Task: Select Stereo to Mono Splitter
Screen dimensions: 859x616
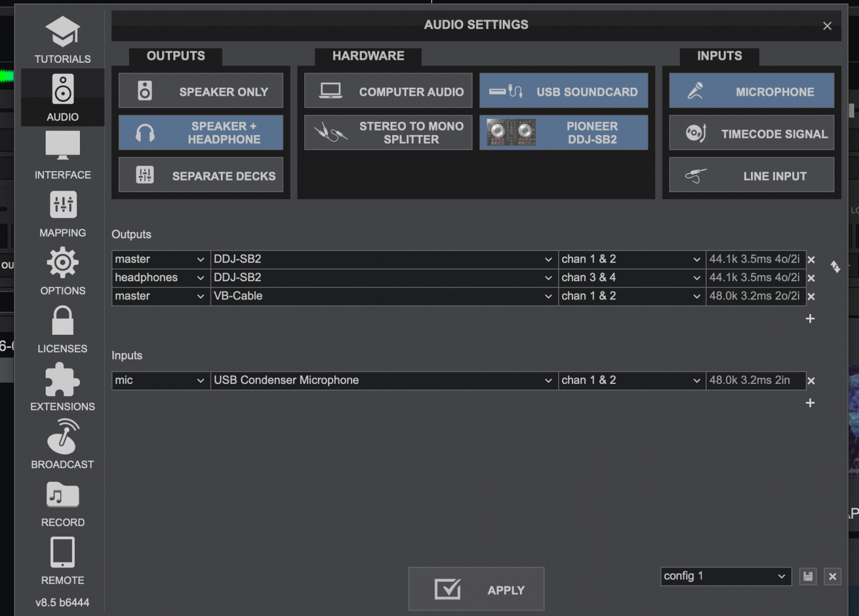Action: 388,133
